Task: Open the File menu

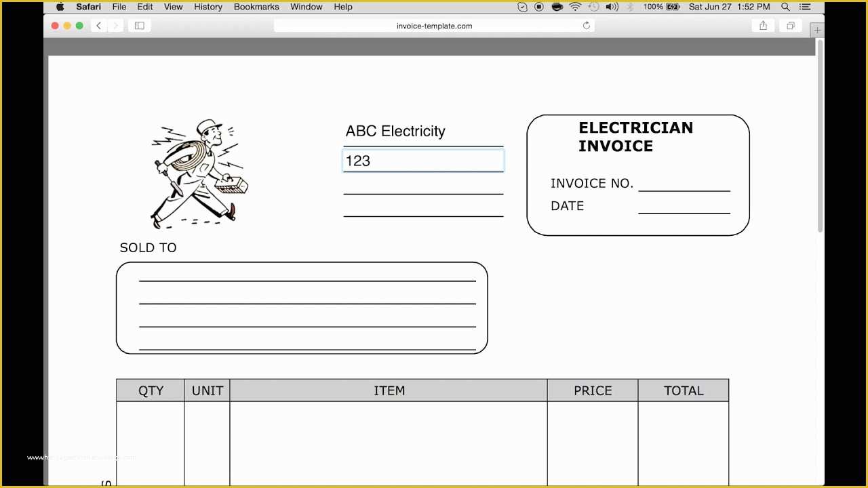Action: point(119,7)
